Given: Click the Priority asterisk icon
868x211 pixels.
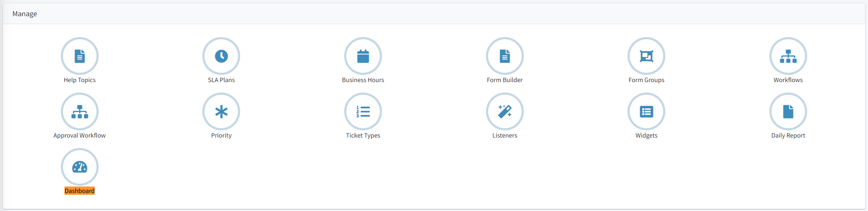Looking at the screenshot, I should 221,112.
